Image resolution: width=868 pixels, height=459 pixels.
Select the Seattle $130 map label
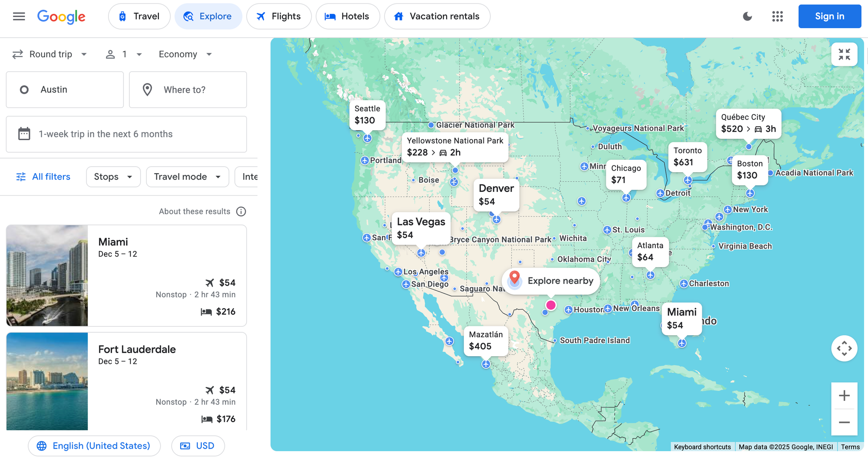coord(367,115)
